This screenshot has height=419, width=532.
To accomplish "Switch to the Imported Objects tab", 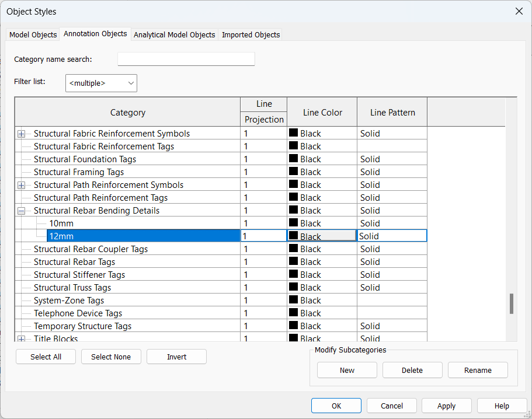I will (x=251, y=34).
